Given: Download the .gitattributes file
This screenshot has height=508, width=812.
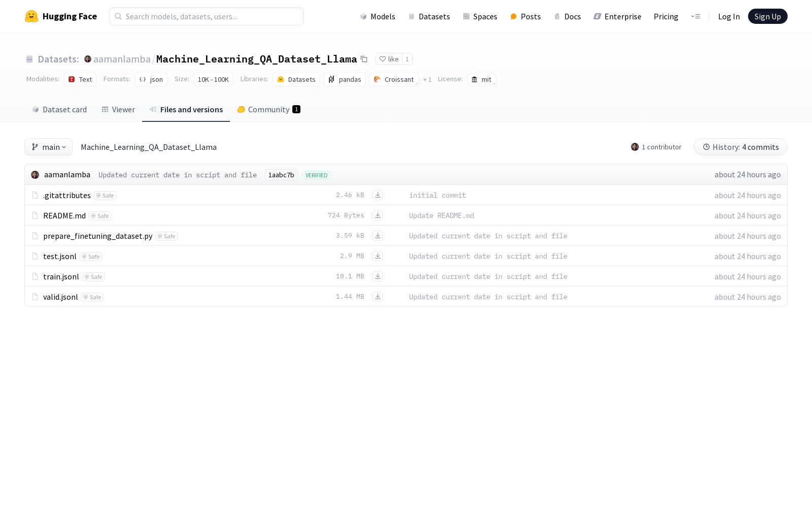Looking at the screenshot, I should coord(378,195).
